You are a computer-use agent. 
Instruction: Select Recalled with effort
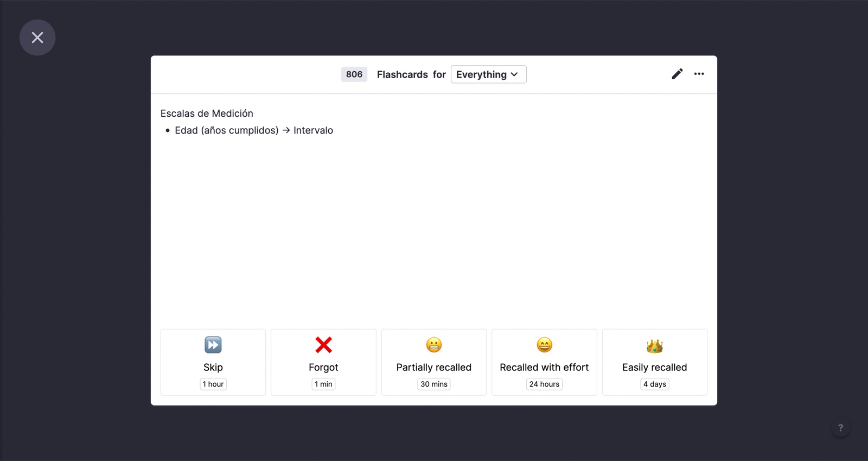point(544,362)
